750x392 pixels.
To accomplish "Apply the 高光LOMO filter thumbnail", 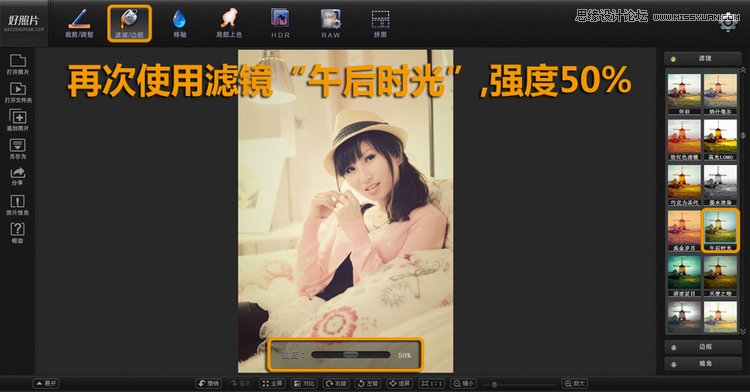I will 720,139.
